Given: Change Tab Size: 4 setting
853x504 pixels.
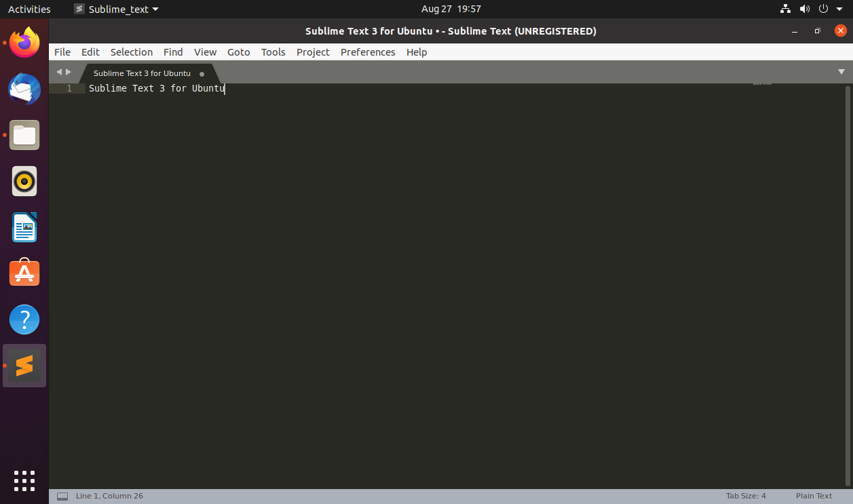Looking at the screenshot, I should tap(746, 496).
